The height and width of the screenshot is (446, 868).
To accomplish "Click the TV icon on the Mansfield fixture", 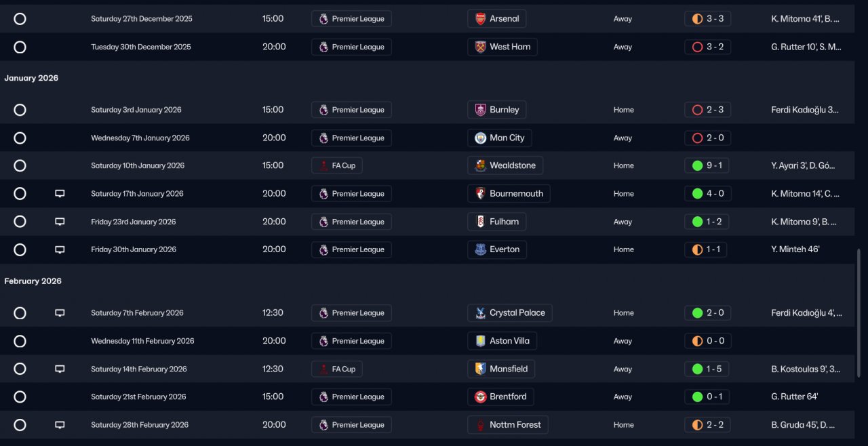I will [60, 369].
